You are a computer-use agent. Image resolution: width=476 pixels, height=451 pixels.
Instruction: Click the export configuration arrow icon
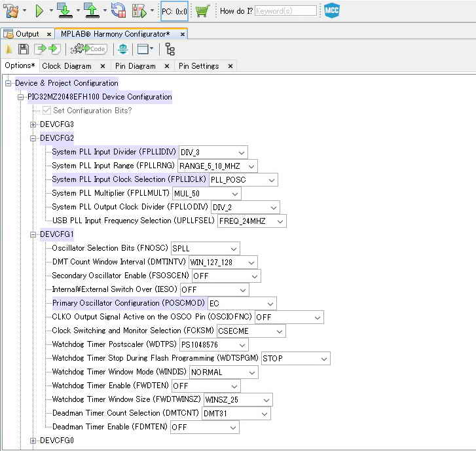(54, 49)
